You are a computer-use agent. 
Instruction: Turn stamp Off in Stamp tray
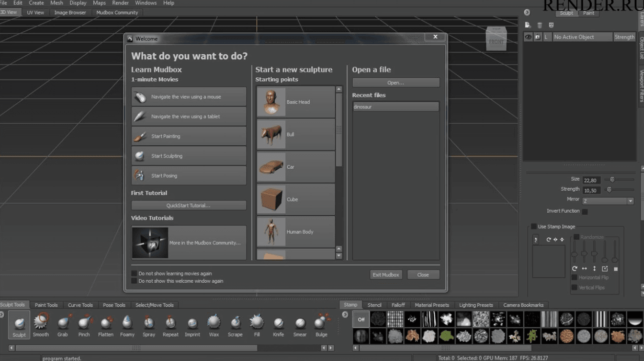click(x=361, y=319)
